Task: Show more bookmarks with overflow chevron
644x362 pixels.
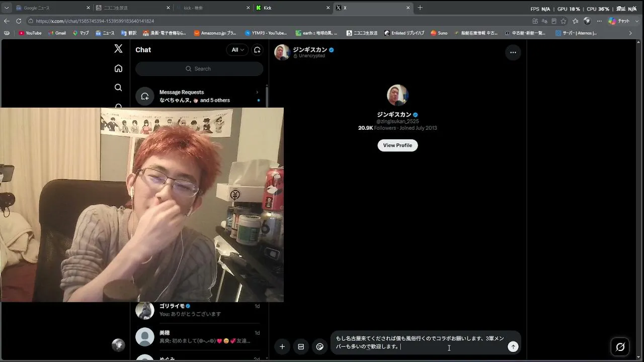Action: [x=630, y=33]
